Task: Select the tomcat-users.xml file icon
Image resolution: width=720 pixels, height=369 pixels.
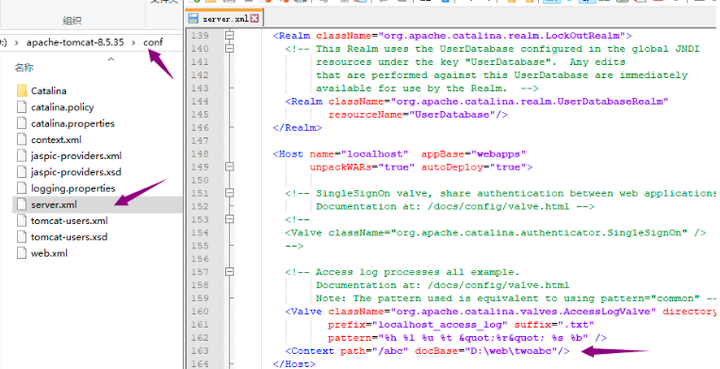Action: tap(22, 220)
